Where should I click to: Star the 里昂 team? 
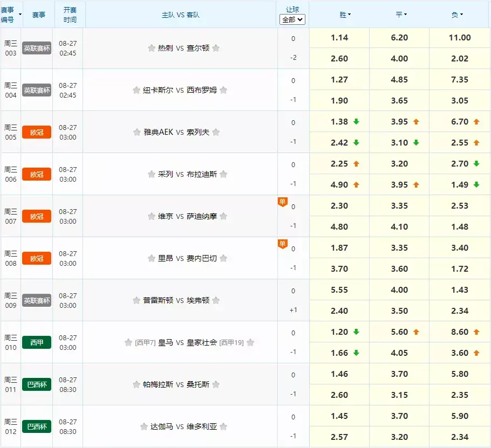[x=152, y=258]
